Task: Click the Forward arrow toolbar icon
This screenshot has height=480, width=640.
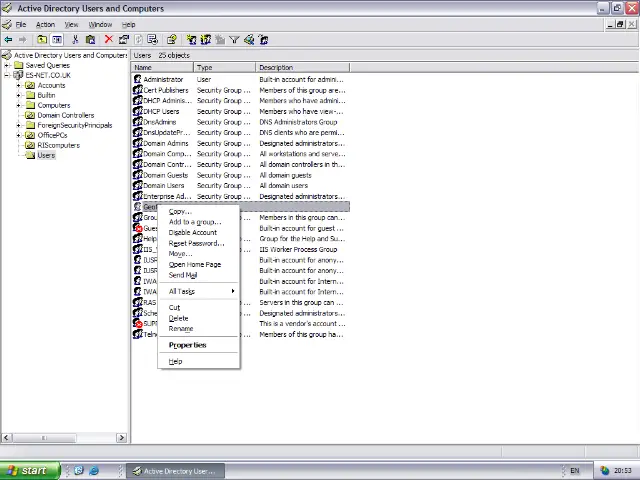Action: pos(22,40)
